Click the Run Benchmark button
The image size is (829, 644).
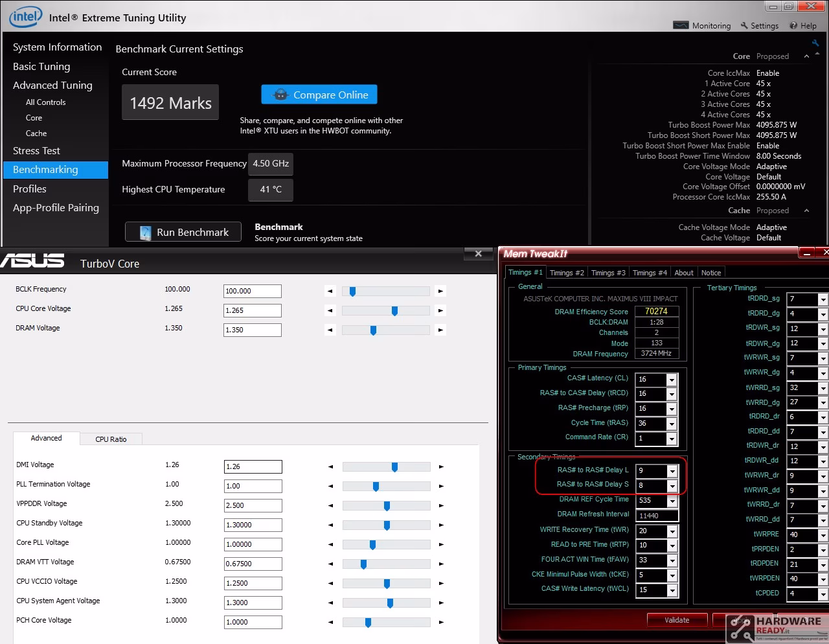click(x=183, y=232)
